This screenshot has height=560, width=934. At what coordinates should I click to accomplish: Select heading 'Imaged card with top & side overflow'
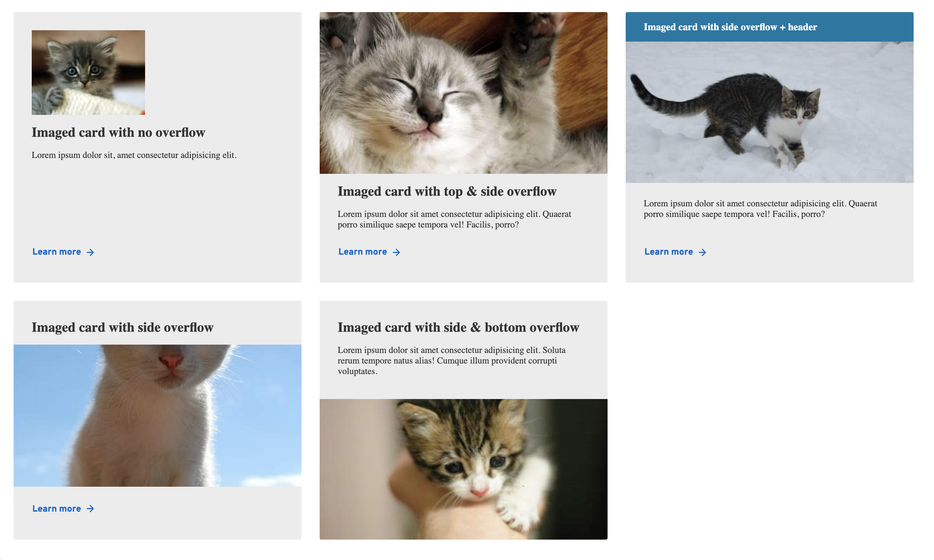pos(447,192)
